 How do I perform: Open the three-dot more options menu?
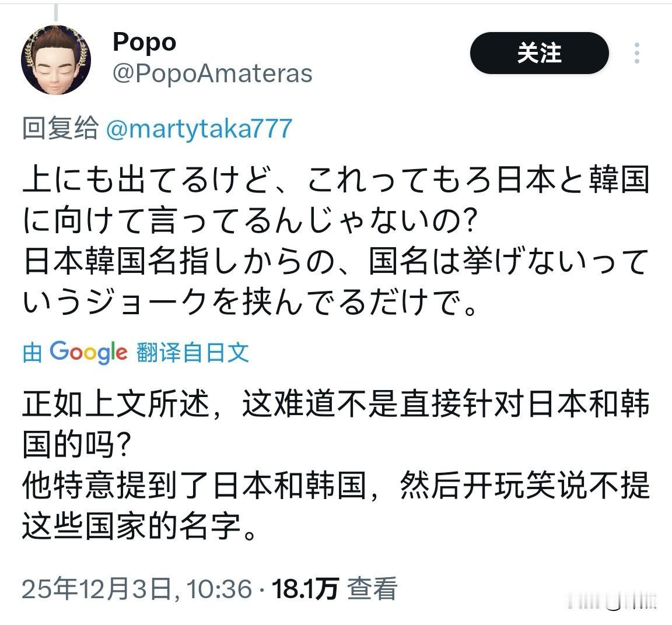coord(637,53)
